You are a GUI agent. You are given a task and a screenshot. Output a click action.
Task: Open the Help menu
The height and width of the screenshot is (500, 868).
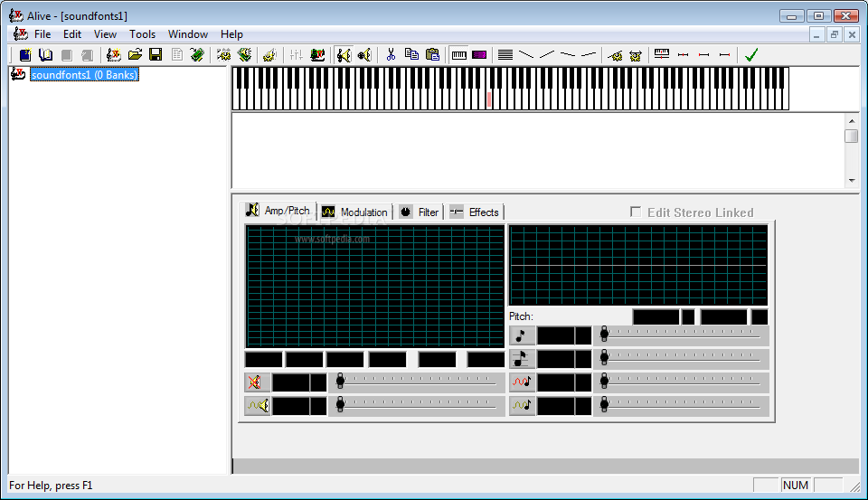click(231, 34)
